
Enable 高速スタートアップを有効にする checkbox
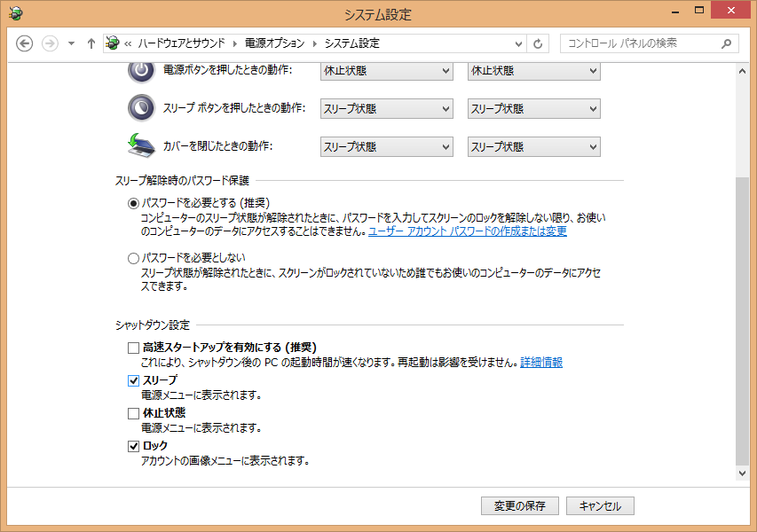click(x=133, y=348)
